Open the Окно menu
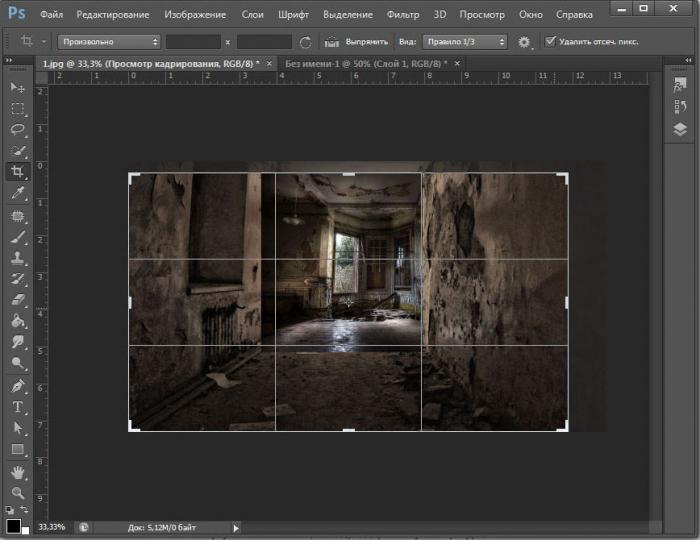The width and height of the screenshot is (700, 540). [x=531, y=15]
